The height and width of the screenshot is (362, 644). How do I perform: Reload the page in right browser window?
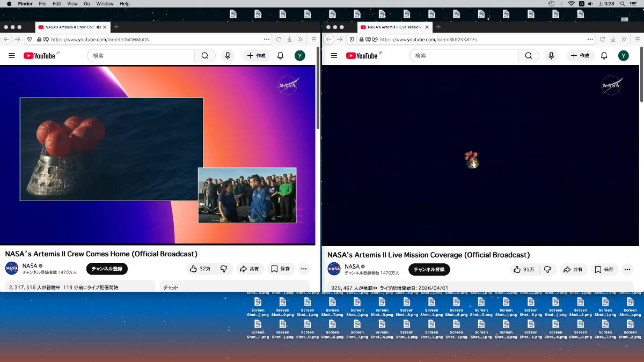[x=601, y=39]
